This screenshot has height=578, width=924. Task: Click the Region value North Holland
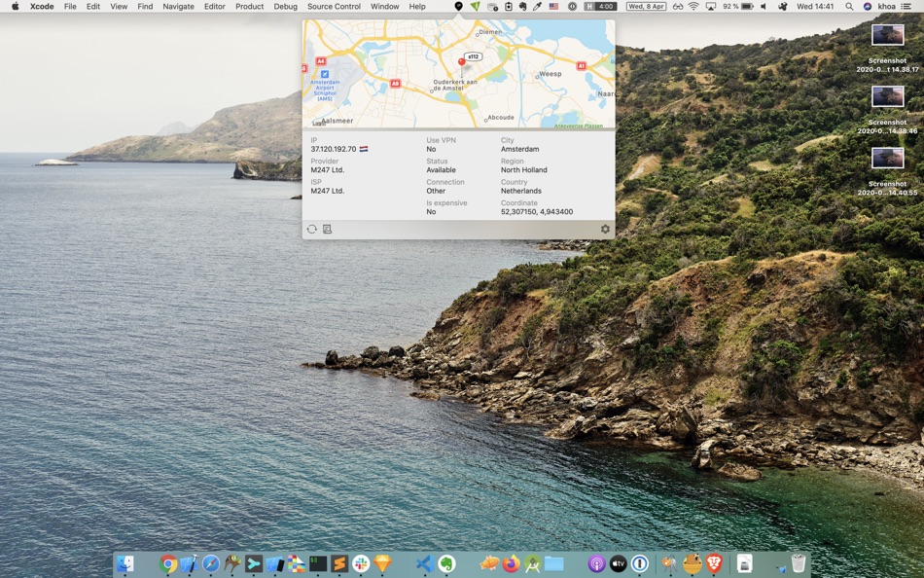(x=524, y=170)
